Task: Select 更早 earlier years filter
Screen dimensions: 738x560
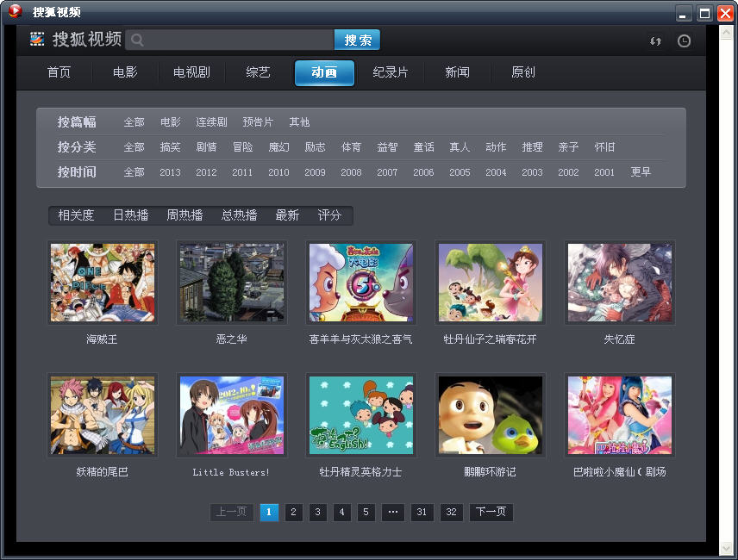Action: 641,172
